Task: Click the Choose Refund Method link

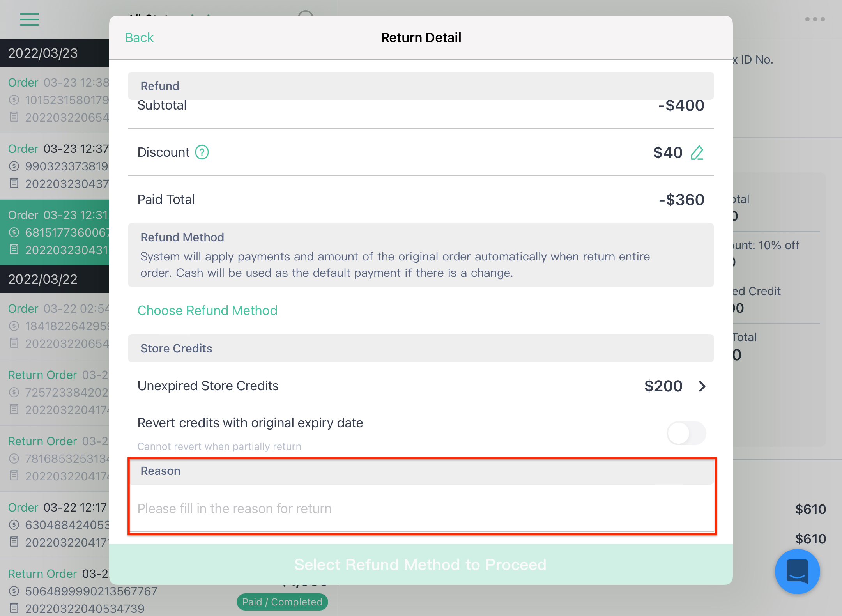Action: (207, 310)
